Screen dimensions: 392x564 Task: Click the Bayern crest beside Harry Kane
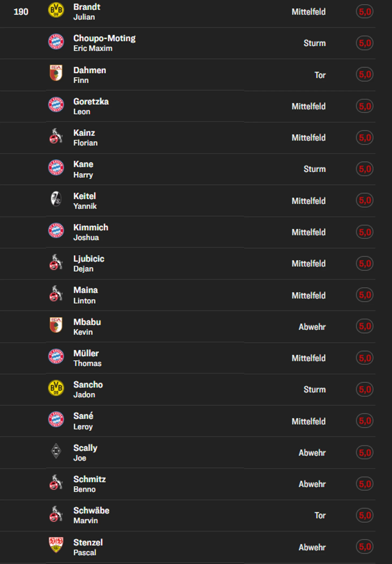(56, 168)
